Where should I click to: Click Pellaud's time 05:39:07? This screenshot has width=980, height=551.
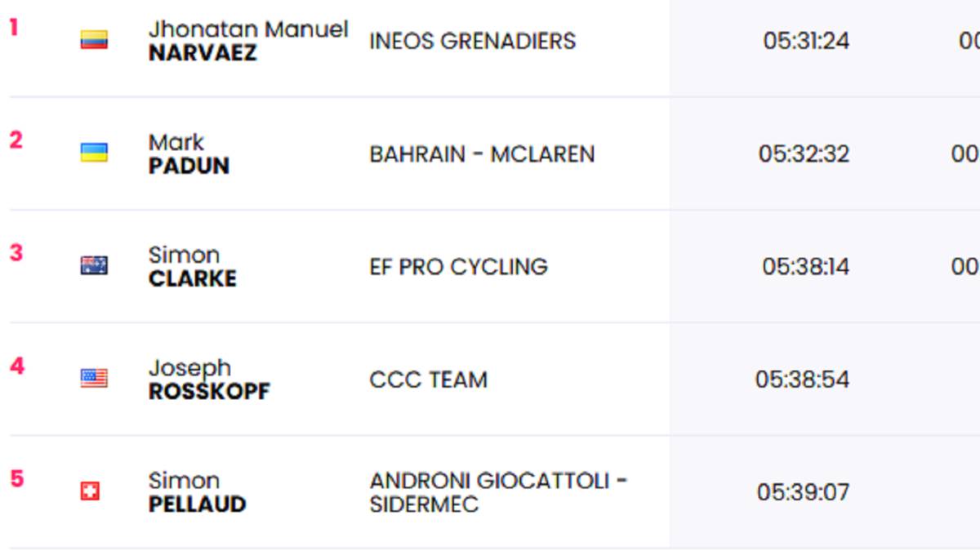point(803,491)
